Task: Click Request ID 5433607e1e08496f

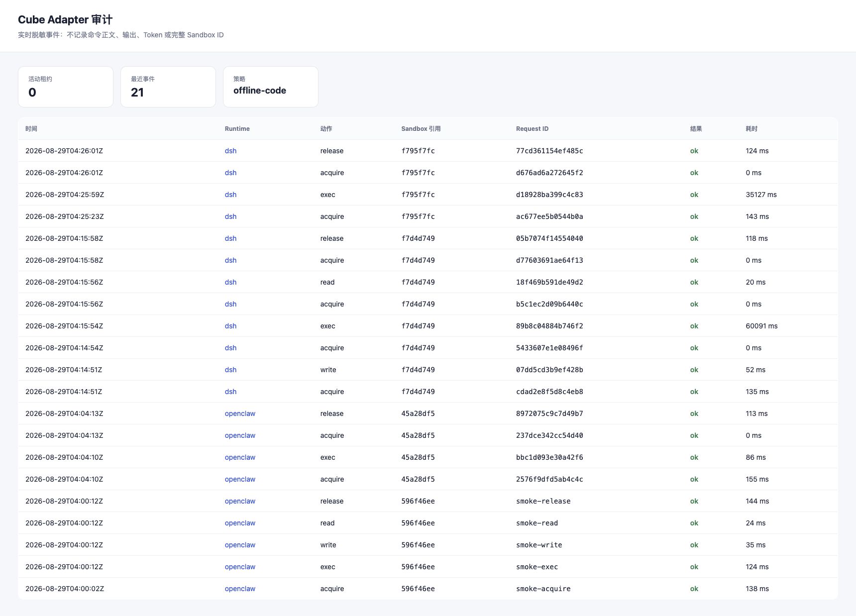Action: [549, 348]
